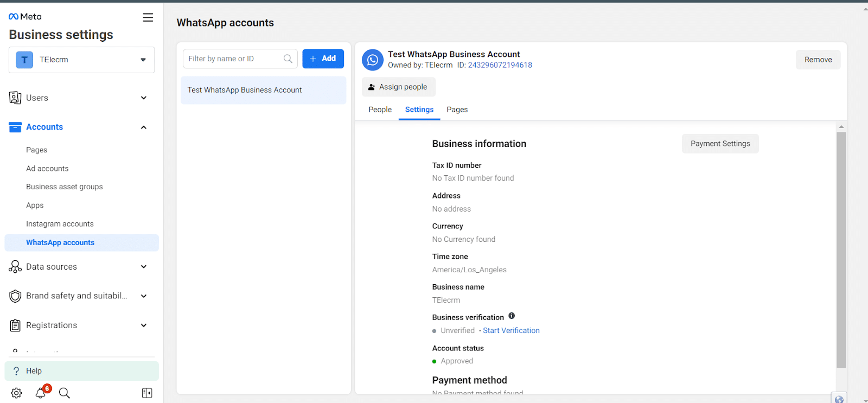The width and height of the screenshot is (868, 403).
Task: Open notifications bell with 6 badge
Action: coord(41,393)
